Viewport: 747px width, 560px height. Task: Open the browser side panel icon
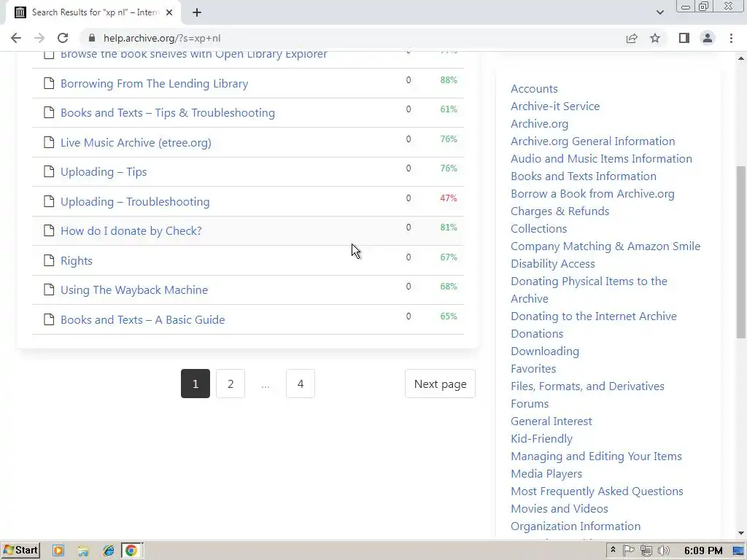(684, 38)
